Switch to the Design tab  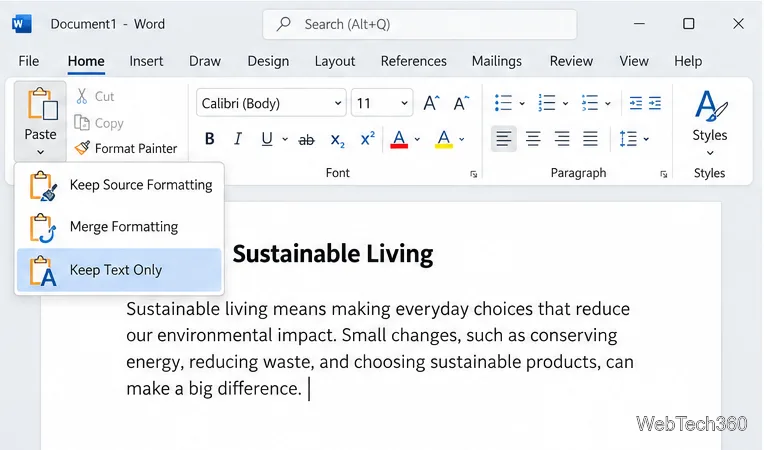click(x=268, y=61)
